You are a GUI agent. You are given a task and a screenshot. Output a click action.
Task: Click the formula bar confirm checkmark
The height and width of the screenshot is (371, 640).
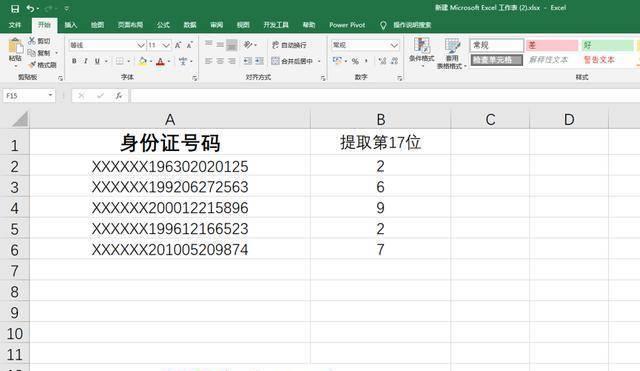click(100, 96)
